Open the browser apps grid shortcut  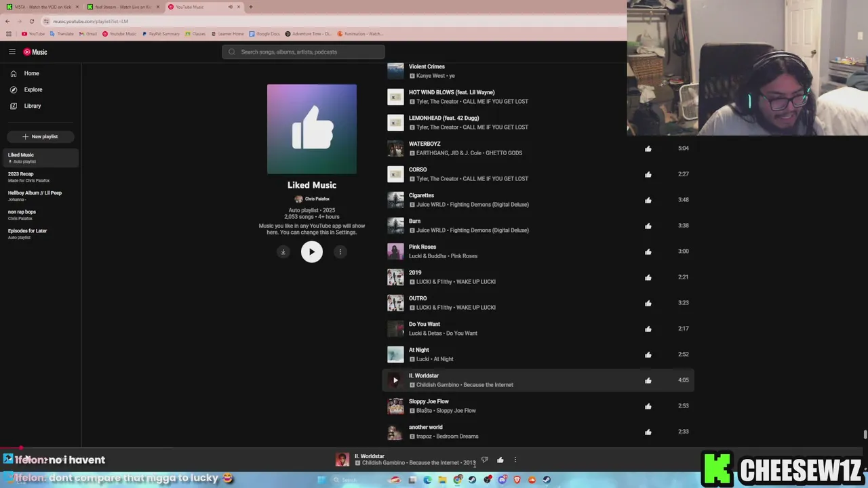(x=8, y=33)
